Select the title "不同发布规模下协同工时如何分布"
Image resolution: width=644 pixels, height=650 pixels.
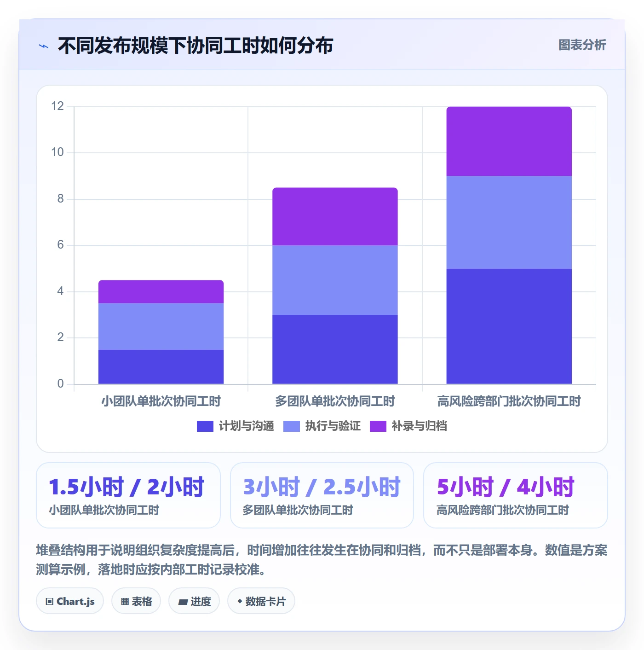195,46
